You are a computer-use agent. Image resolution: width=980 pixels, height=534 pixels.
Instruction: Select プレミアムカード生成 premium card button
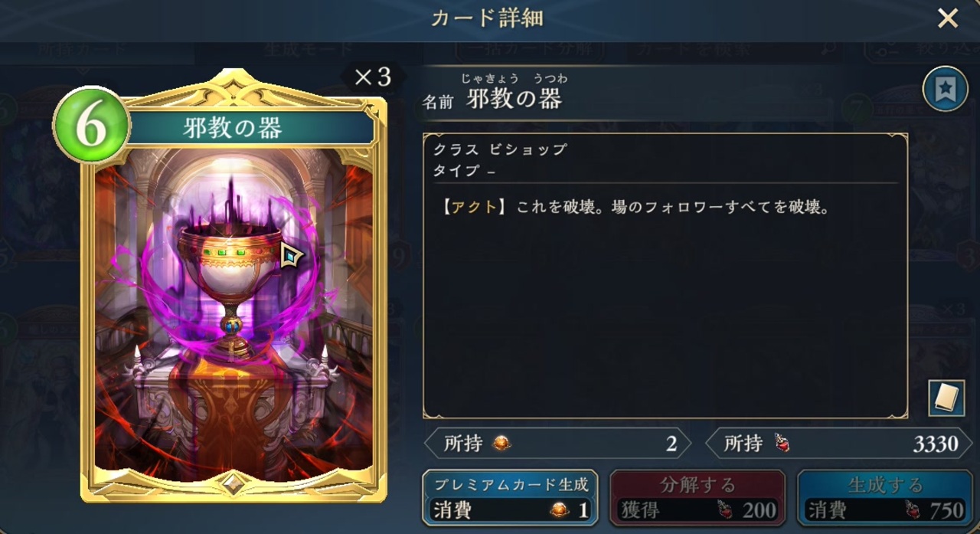point(509,498)
